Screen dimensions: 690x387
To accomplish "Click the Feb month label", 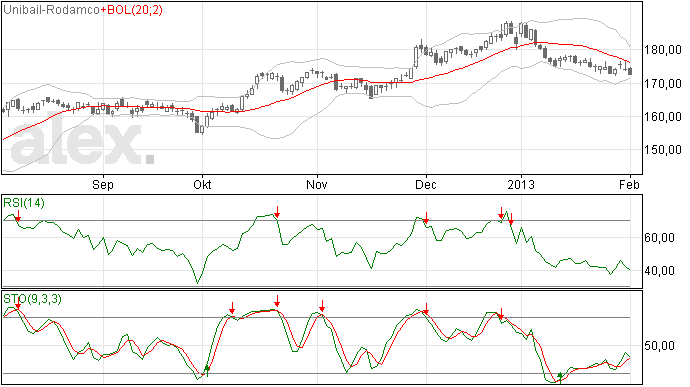I will (629, 184).
